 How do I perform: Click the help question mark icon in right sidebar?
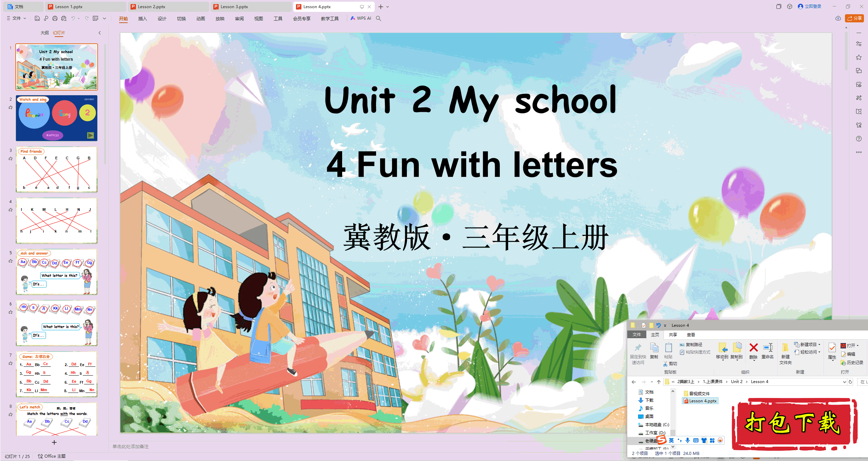coord(859,139)
